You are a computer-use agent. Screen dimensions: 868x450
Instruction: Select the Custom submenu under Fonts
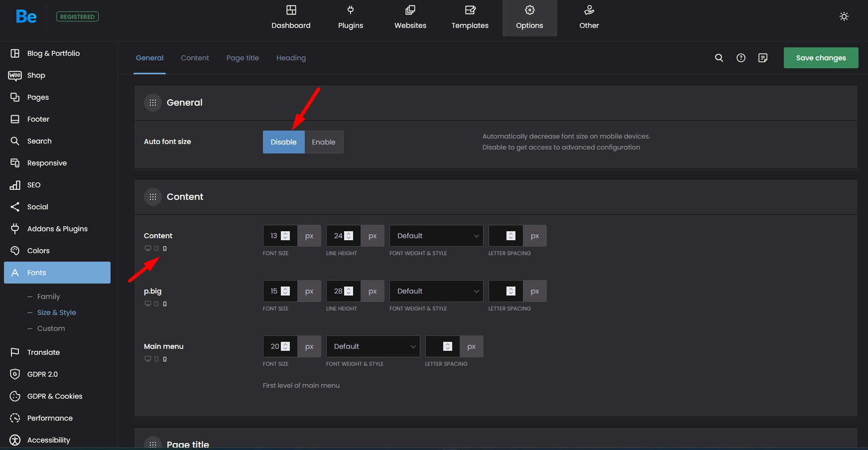coord(51,328)
